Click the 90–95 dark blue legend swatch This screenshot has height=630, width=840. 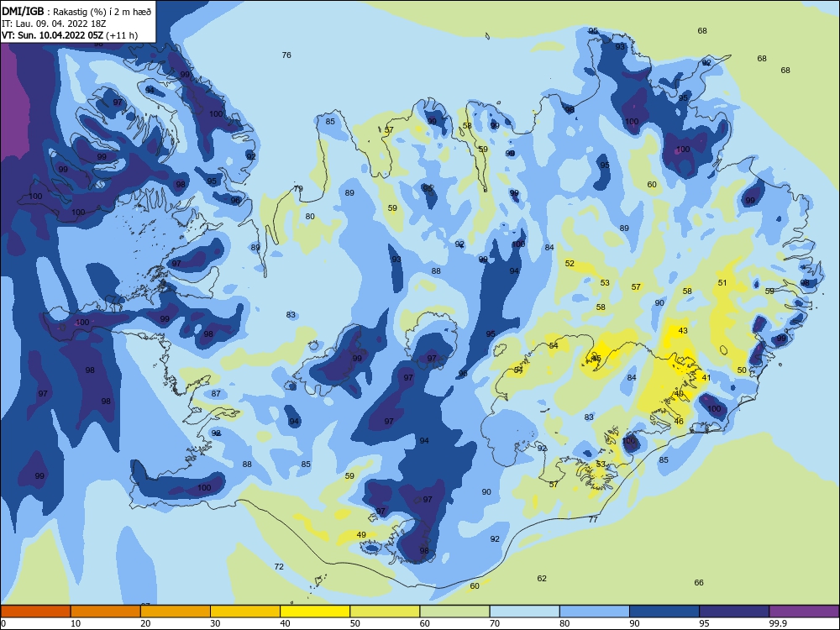point(664,612)
